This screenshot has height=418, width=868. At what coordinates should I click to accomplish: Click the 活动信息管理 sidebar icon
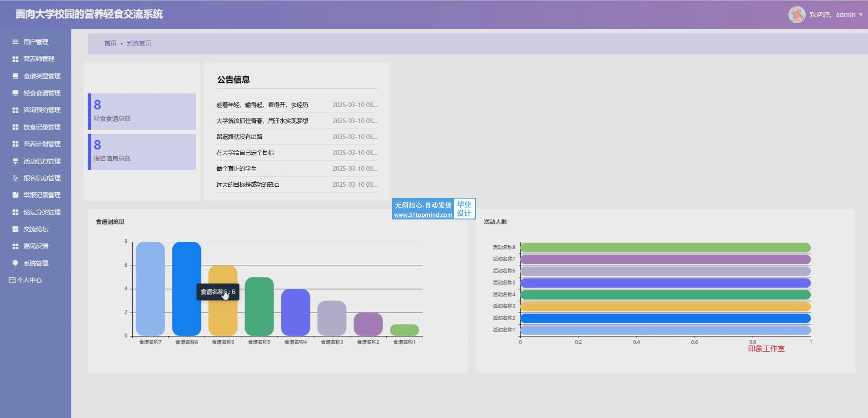[x=15, y=161]
